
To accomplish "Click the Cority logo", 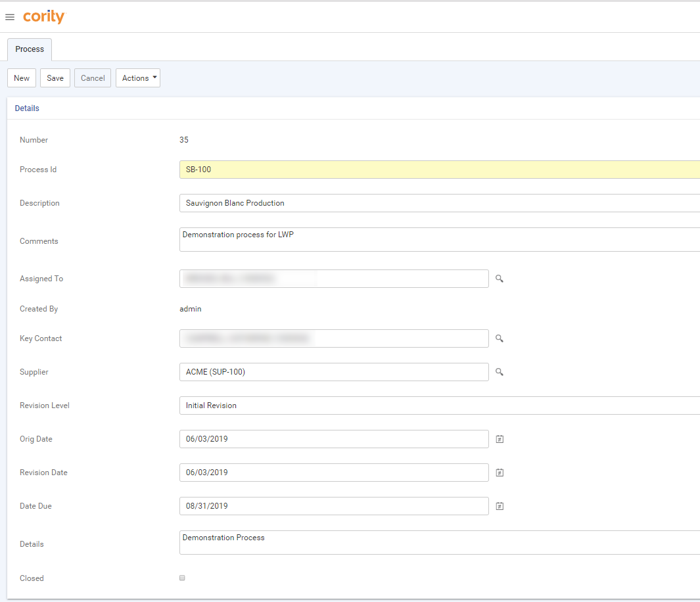I will [x=43, y=16].
